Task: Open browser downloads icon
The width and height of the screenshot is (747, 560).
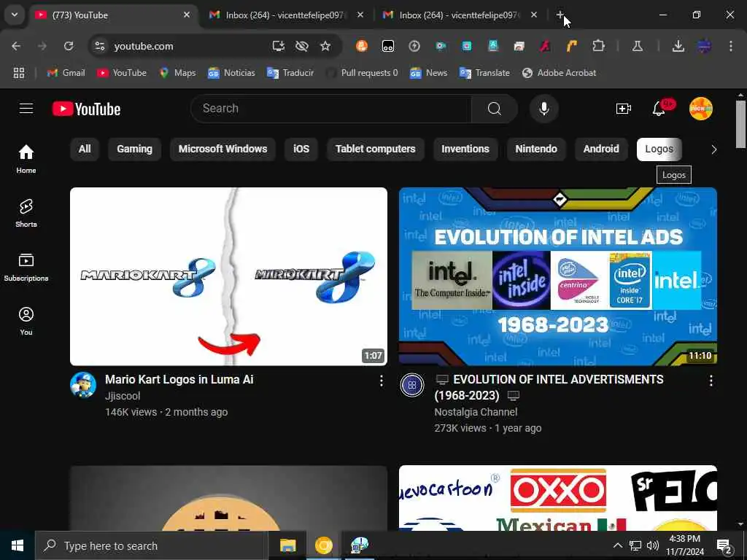Action: pos(678,46)
